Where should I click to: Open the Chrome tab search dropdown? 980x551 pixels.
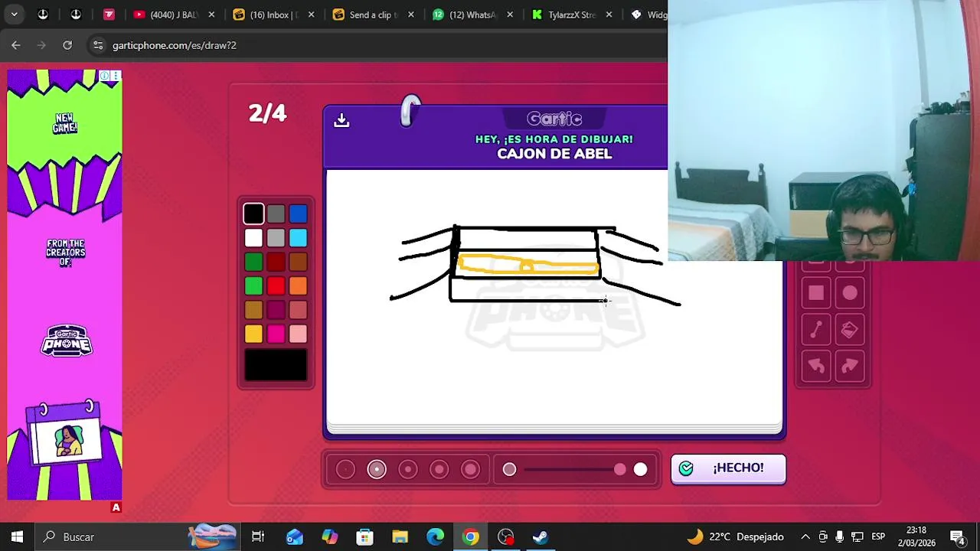[14, 15]
